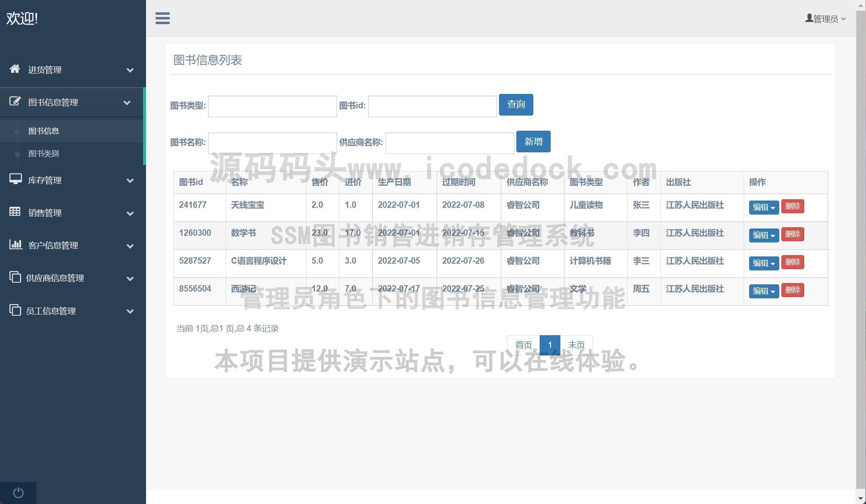Click the monitor icon beside 库存管理
This screenshot has height=504, width=866.
16,179
